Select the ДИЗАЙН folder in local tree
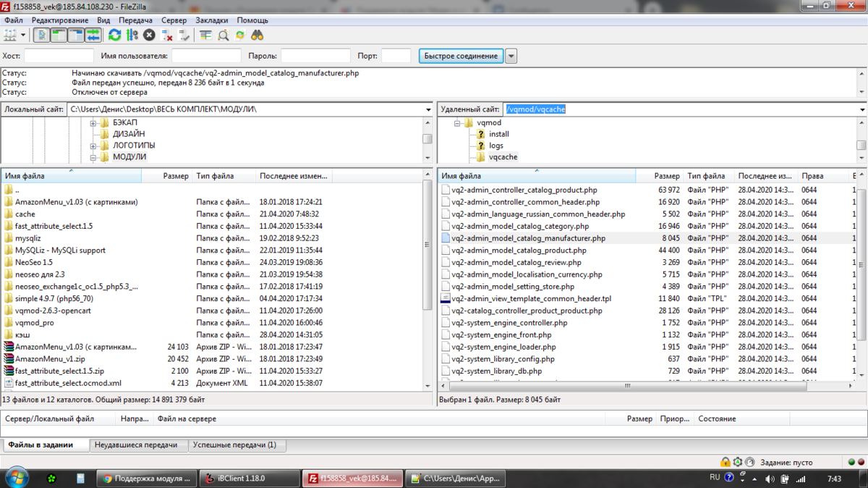Screen dimensions: 868x488 [x=128, y=134]
